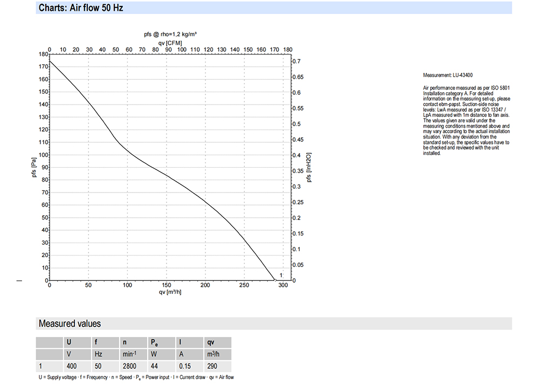The width and height of the screenshot is (539, 392).
Task: Click the power value '44' cell
Action: point(162,366)
